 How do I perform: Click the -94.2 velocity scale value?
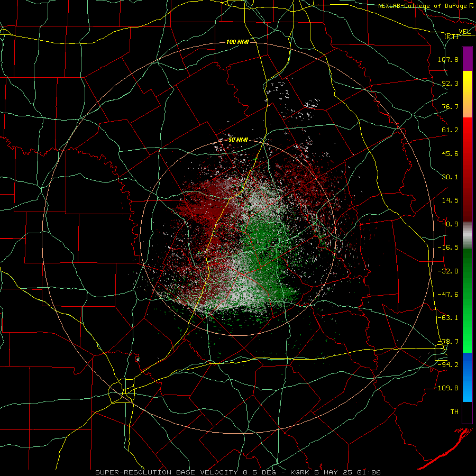pos(448,364)
